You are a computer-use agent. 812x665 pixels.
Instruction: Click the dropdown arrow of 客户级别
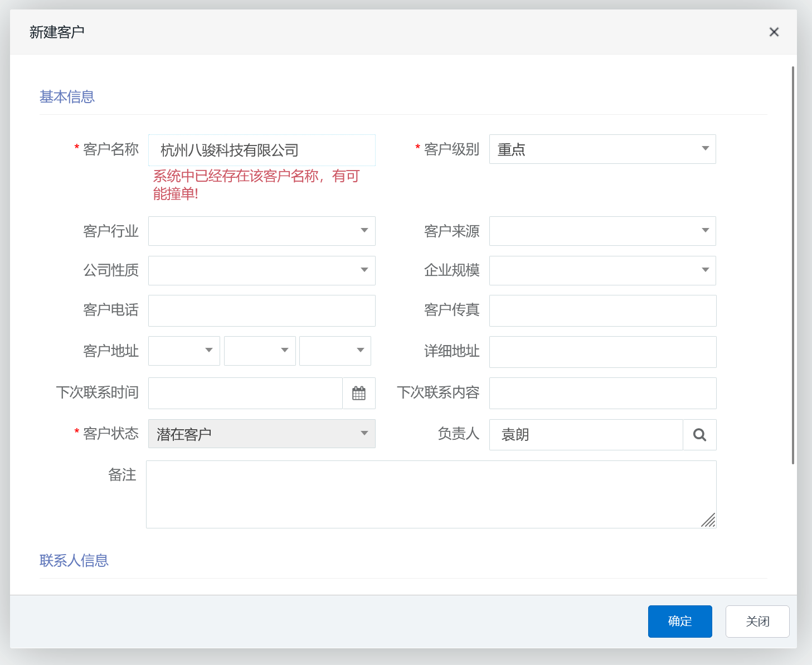coord(704,149)
